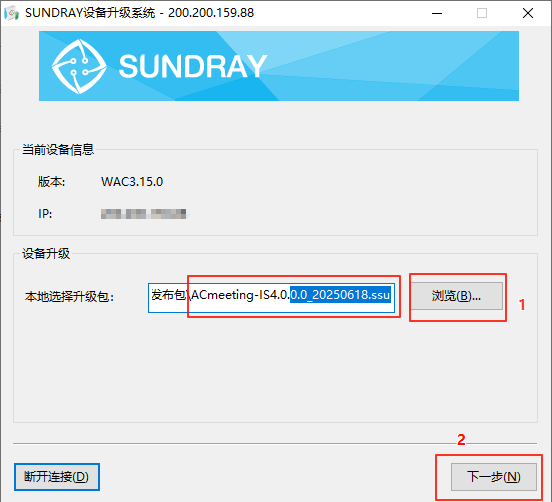Image resolution: width=552 pixels, height=502 pixels.
Task: Click the SUNDRAY wordmark in the banner
Action: click(x=193, y=66)
